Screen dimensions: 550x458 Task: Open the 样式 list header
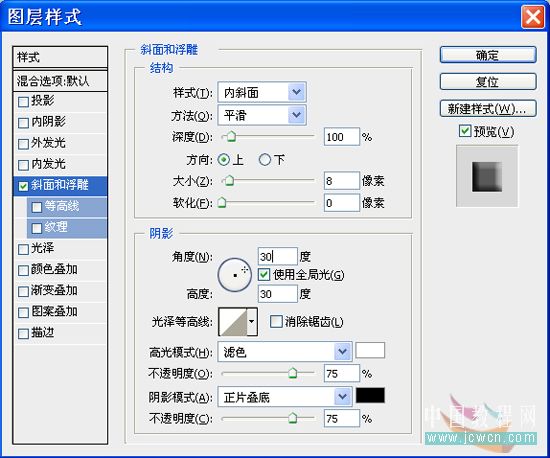(x=60, y=57)
